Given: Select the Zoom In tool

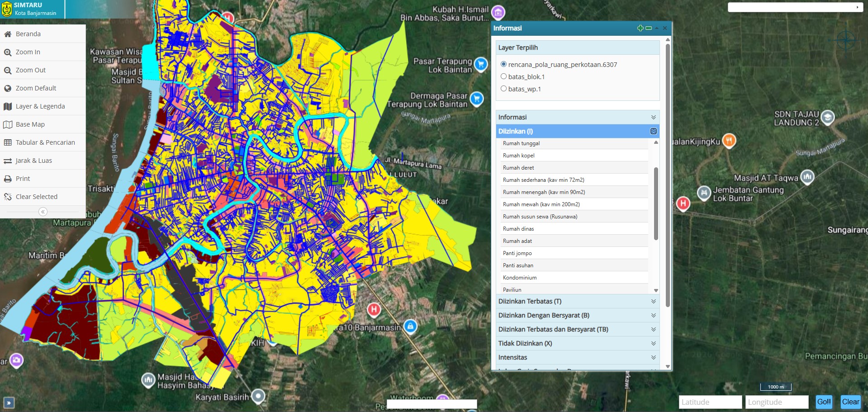Looking at the screenshot, I should pyautogui.click(x=29, y=52).
